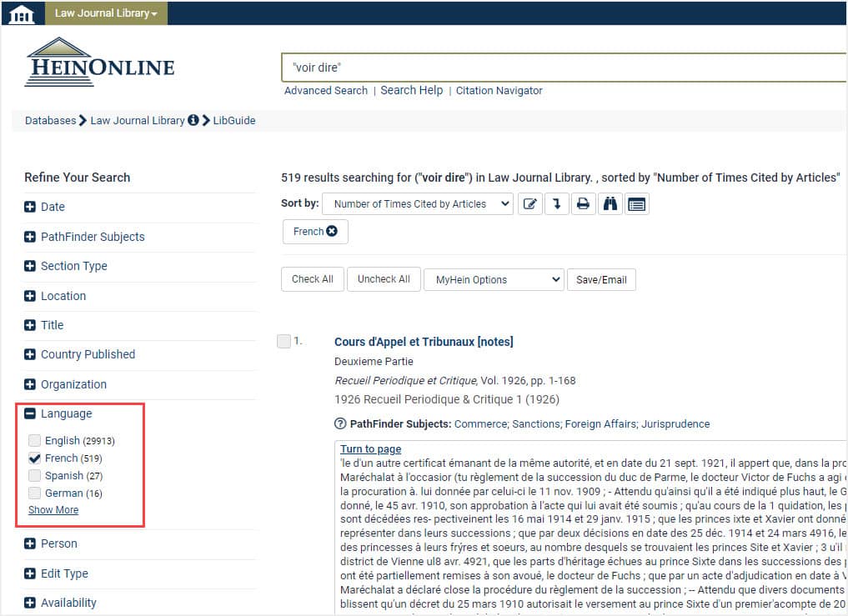Open the Search Help link
Viewport: 848px width, 616px height.
point(412,90)
